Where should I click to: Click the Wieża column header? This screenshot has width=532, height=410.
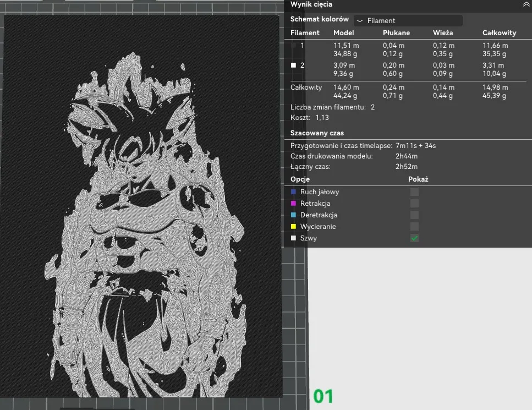tap(443, 33)
